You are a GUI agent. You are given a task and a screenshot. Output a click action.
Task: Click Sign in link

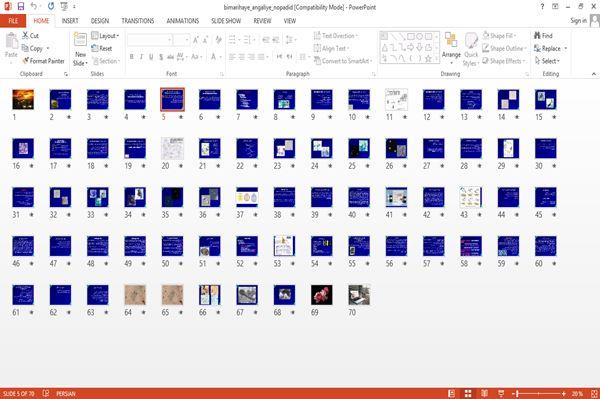(x=578, y=21)
